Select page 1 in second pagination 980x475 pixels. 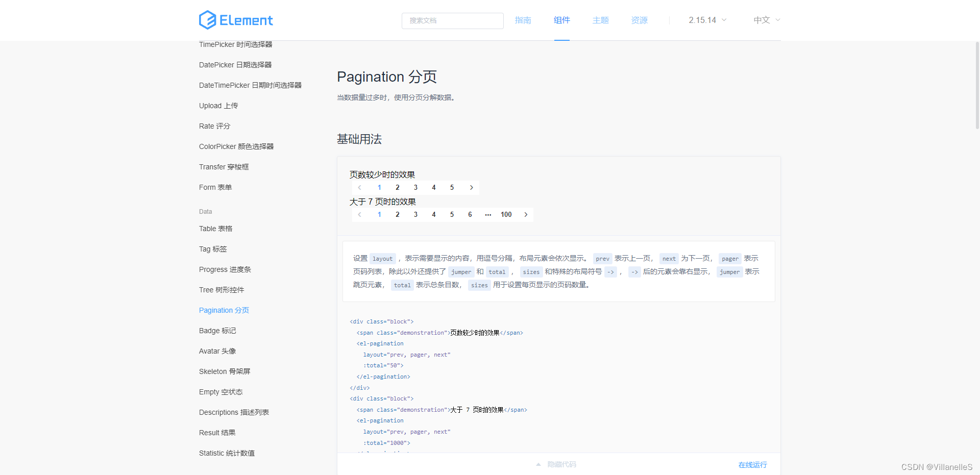pyautogui.click(x=379, y=215)
